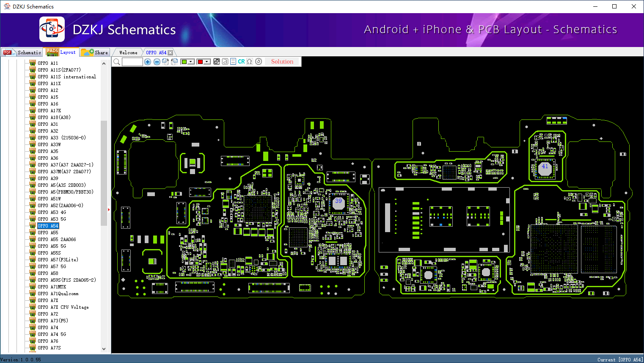Select 'OPPO A33 (215036-0)' in the list

(62, 138)
